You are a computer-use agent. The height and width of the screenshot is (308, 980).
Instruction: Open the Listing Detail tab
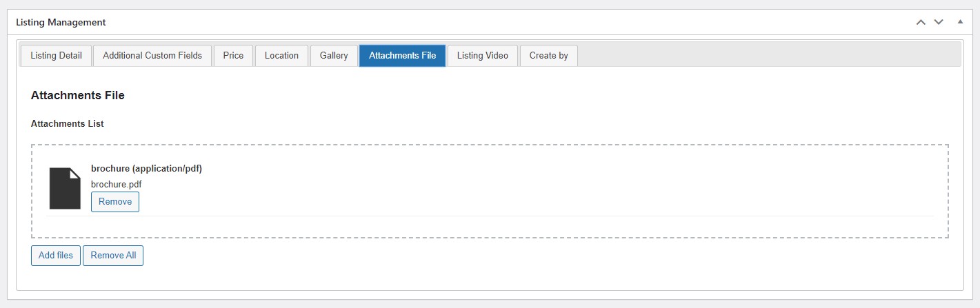pyautogui.click(x=56, y=56)
